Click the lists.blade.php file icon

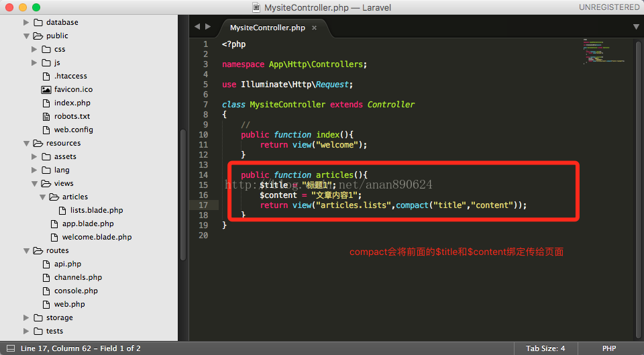tap(62, 210)
